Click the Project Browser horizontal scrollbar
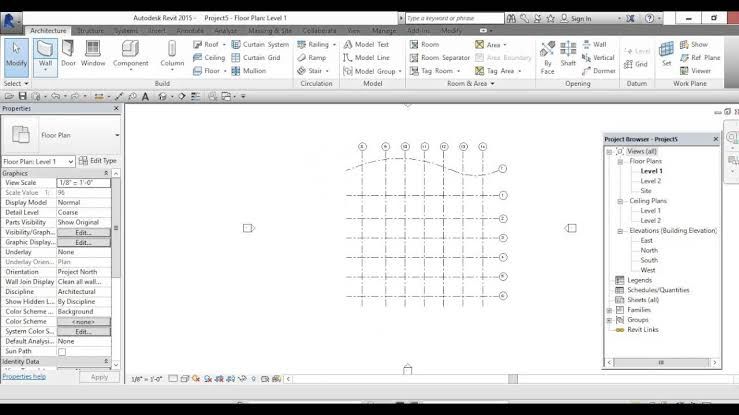This screenshot has height=415, width=739. coord(661,363)
